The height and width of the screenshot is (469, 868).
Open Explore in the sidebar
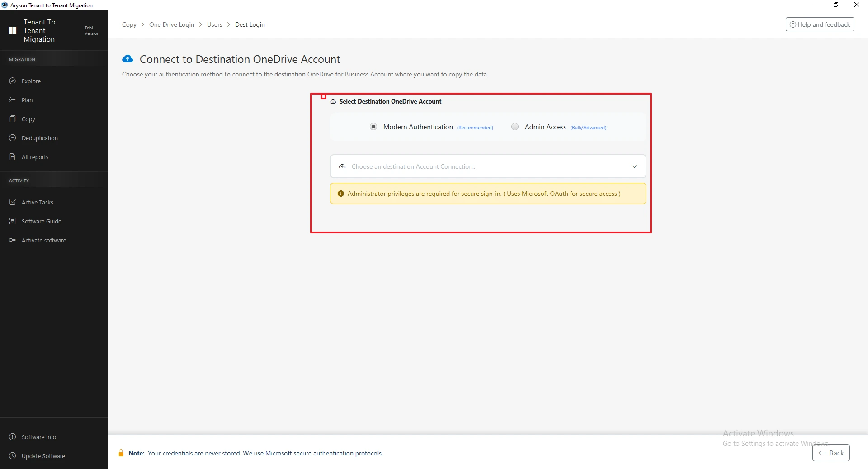point(54,81)
